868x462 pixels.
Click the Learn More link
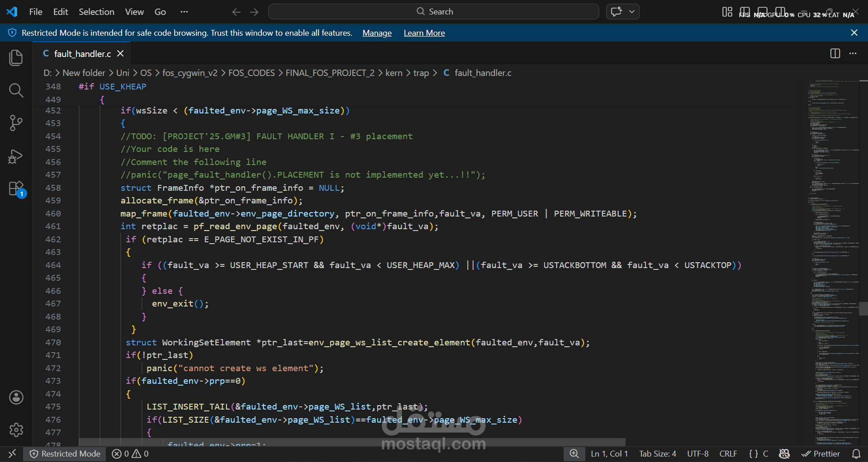[x=424, y=33]
